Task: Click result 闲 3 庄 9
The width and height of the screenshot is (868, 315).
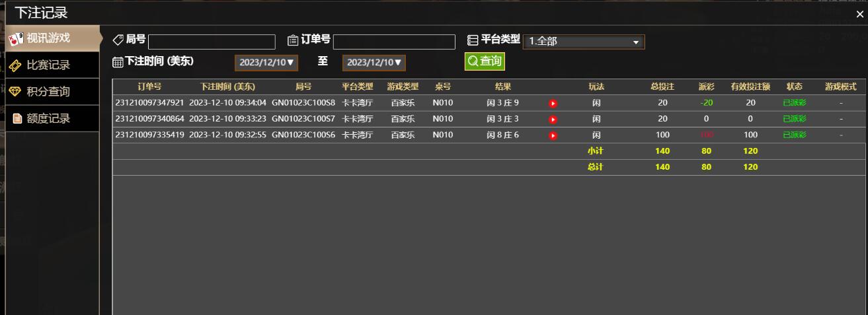Action: pos(503,103)
